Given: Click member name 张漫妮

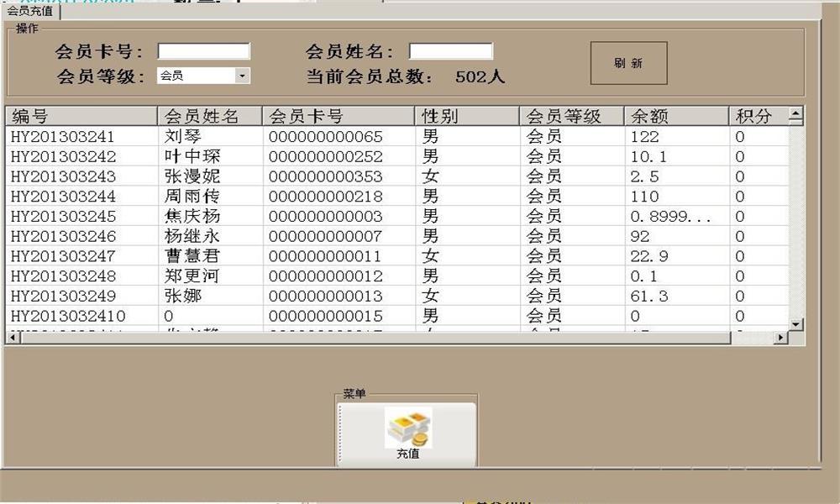Looking at the screenshot, I should point(192,176).
